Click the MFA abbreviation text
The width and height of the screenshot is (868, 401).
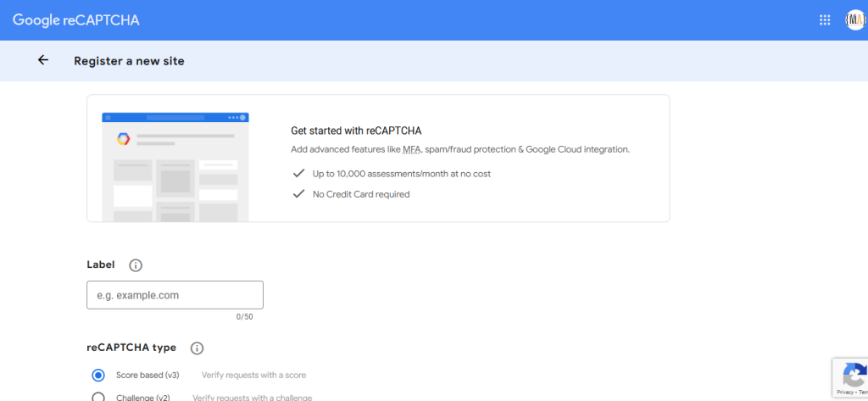pyautogui.click(x=411, y=149)
